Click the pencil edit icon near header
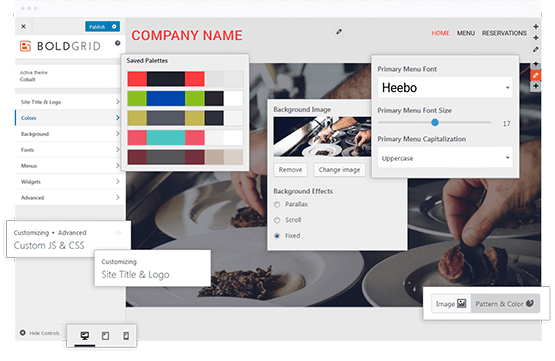The width and height of the screenshot is (555, 361). click(339, 32)
